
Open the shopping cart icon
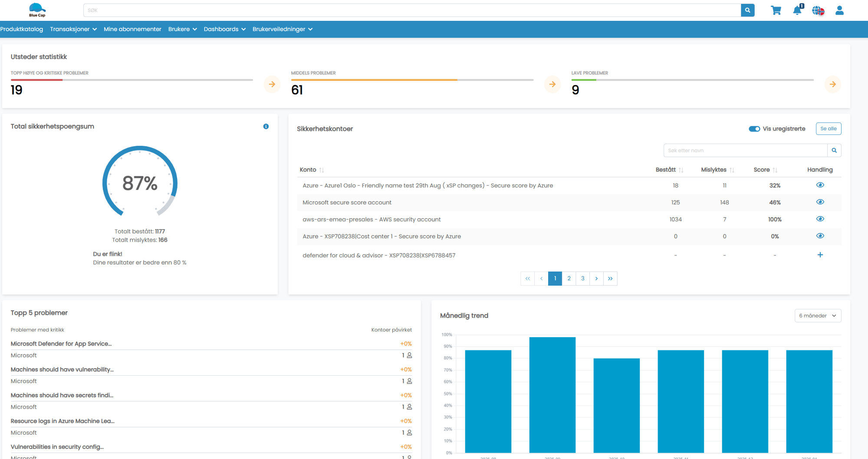tap(776, 10)
